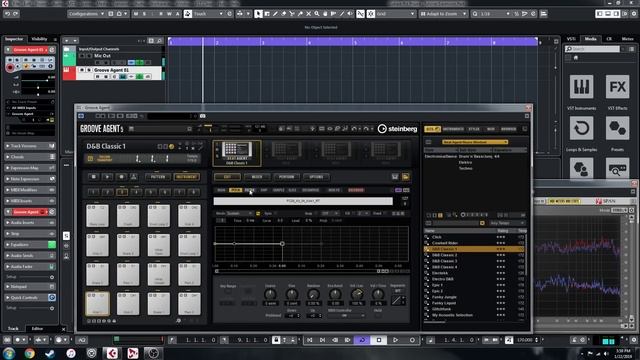Open the Styles tab in Groove Agent
Viewport: 640px width, 360px height.
pos(474,129)
